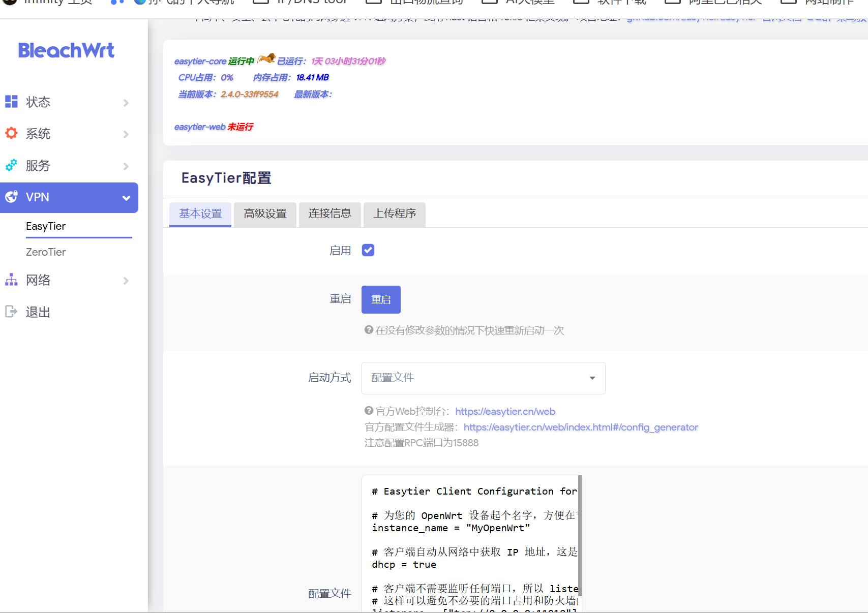Click the 内存占用 18.41 MB text
This screenshot has width=868, height=613.
tap(291, 77)
